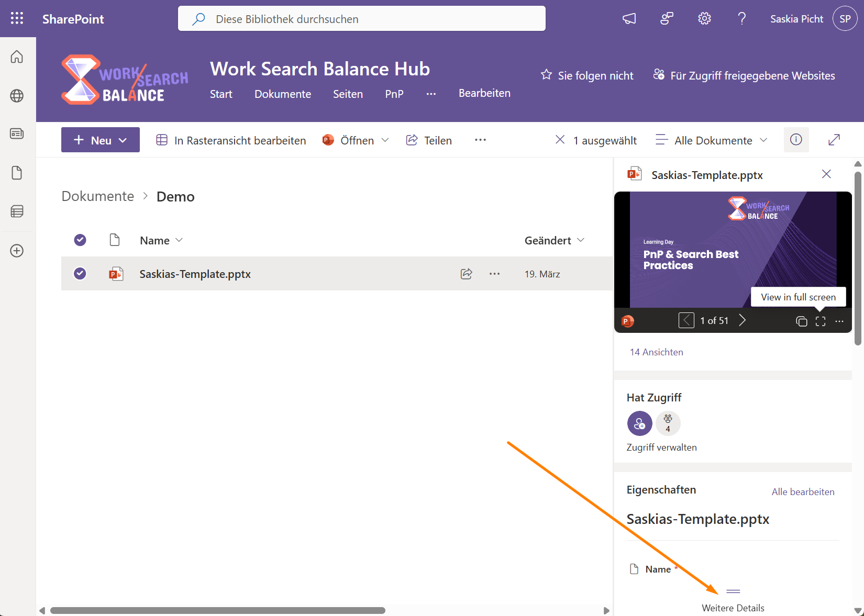Share Saskias-Template.pptx via row share icon
The height and width of the screenshot is (616, 864).
pyautogui.click(x=467, y=274)
